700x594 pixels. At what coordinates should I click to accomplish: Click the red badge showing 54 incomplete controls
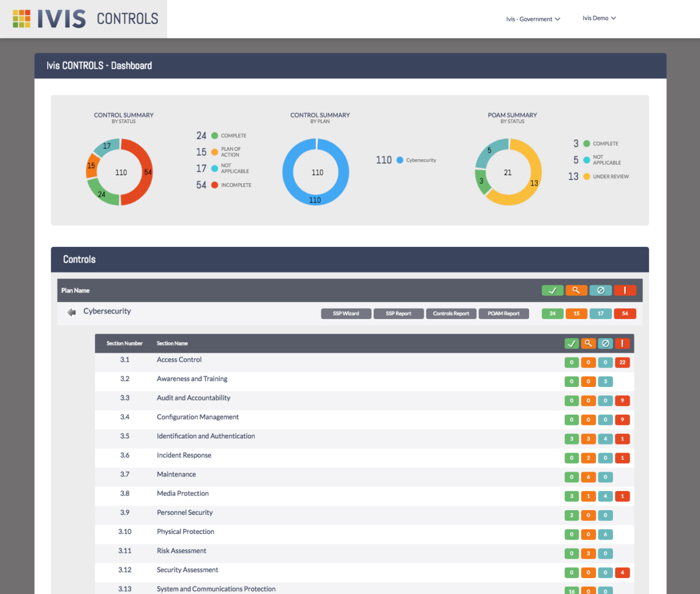[x=624, y=313]
